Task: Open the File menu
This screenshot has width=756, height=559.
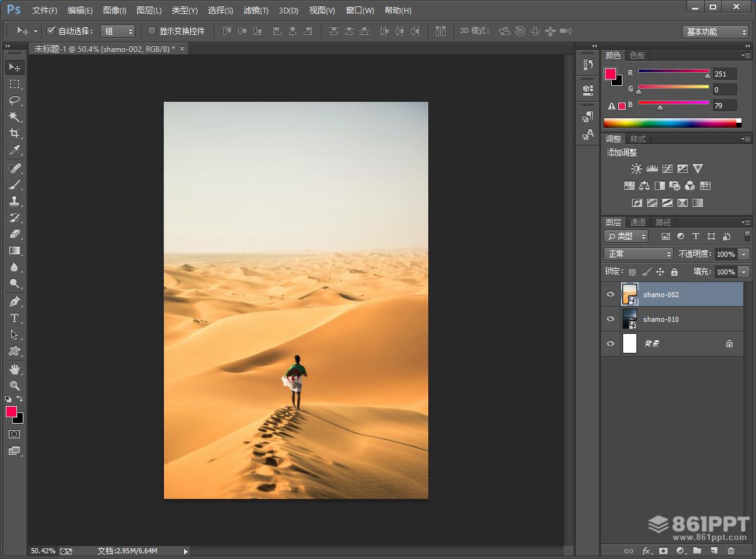Action: [x=44, y=10]
